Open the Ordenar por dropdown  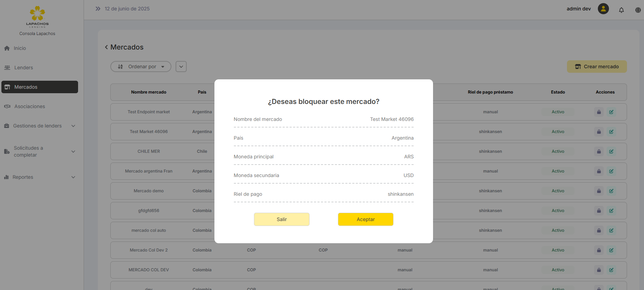pyautogui.click(x=141, y=67)
